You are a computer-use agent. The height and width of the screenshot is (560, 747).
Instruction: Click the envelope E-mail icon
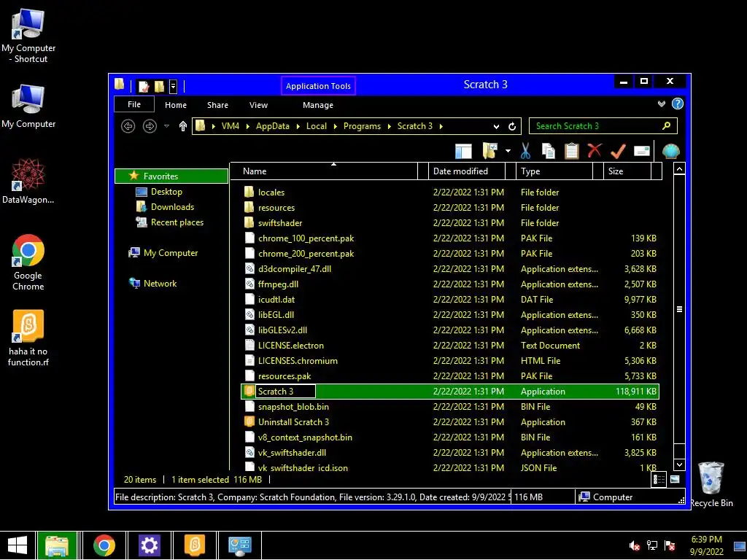pyautogui.click(x=642, y=151)
